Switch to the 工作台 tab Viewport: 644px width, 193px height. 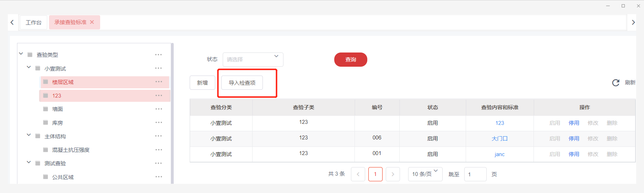[33, 22]
